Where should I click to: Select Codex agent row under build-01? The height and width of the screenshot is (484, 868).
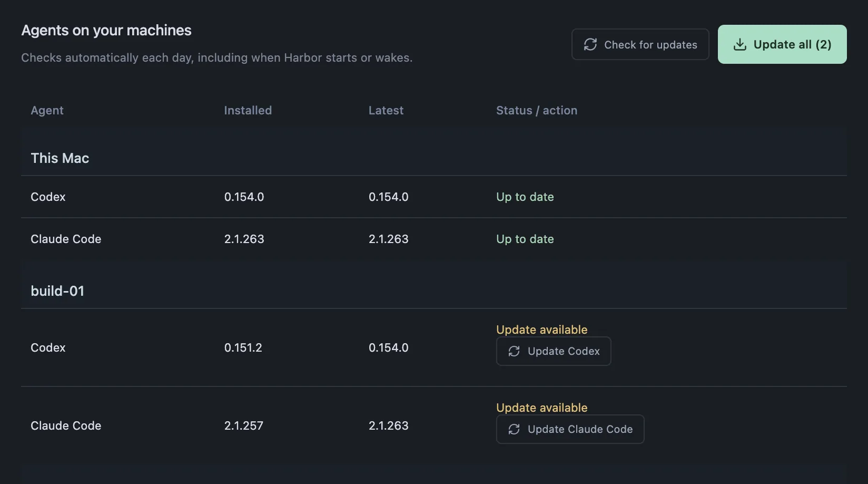(434, 347)
